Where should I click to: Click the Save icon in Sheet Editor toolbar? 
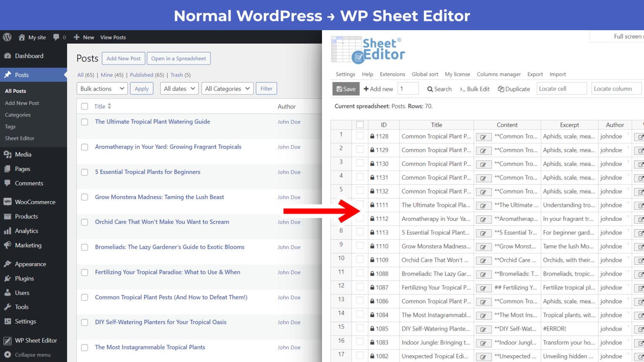pyautogui.click(x=345, y=89)
